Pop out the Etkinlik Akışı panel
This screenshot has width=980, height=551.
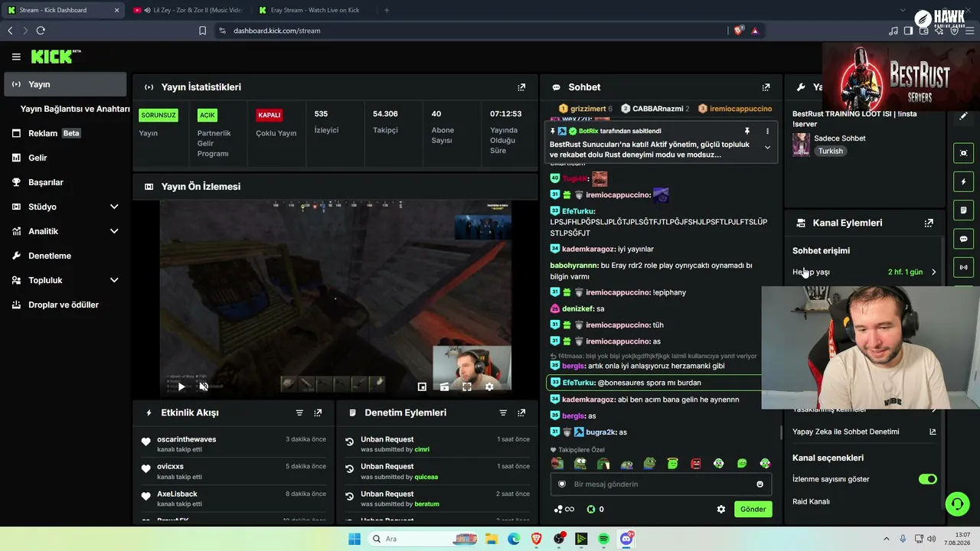coord(318,412)
